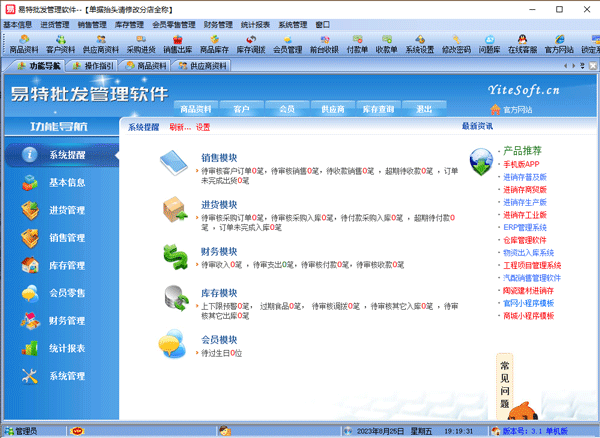Image resolution: width=600 pixels, height=438 pixels.
Task: Open the 手机版APP product link
Action: point(521,164)
